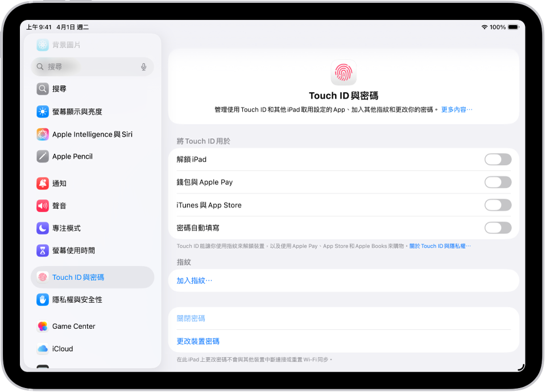Open Game Center settings icon
The height and width of the screenshot is (392, 546).
(43, 326)
